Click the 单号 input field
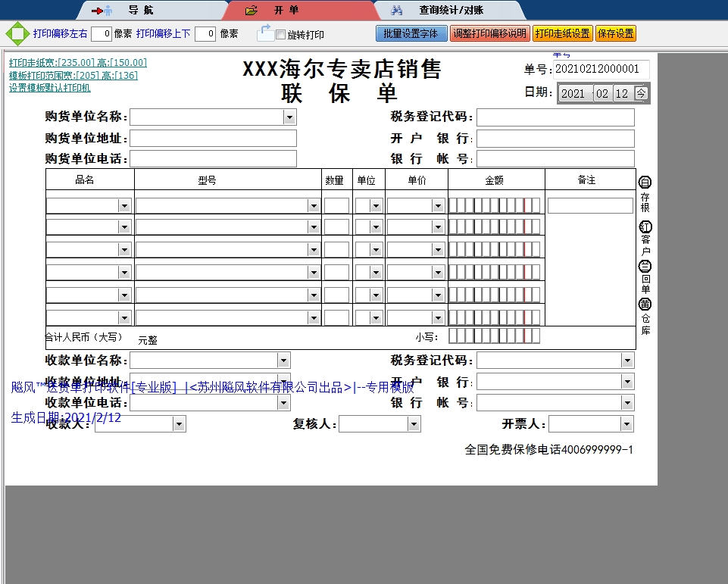The width and height of the screenshot is (728, 584). click(601, 69)
